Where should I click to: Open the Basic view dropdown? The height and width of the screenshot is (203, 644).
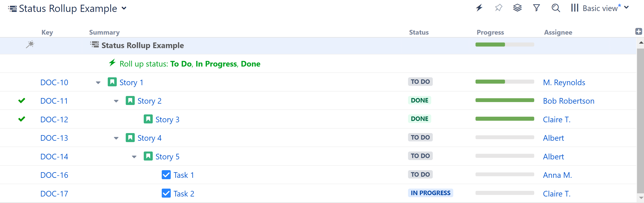click(605, 8)
